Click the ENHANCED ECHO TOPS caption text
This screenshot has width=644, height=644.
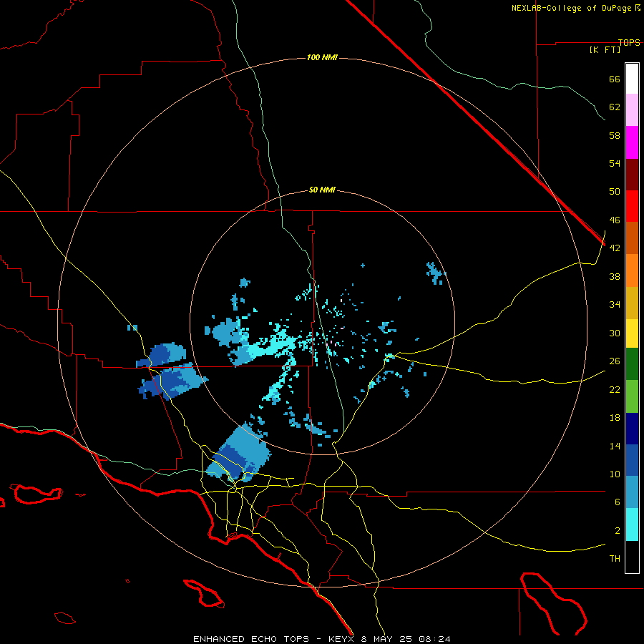[x=251, y=639]
